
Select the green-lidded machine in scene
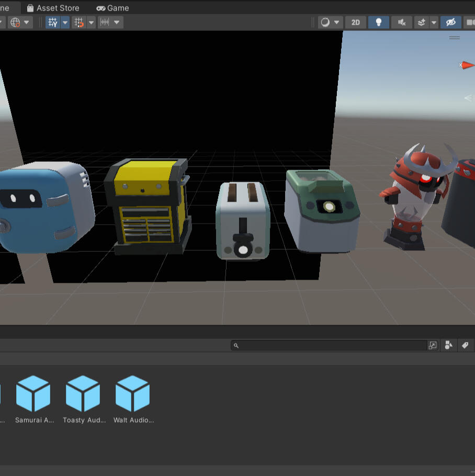(322, 211)
